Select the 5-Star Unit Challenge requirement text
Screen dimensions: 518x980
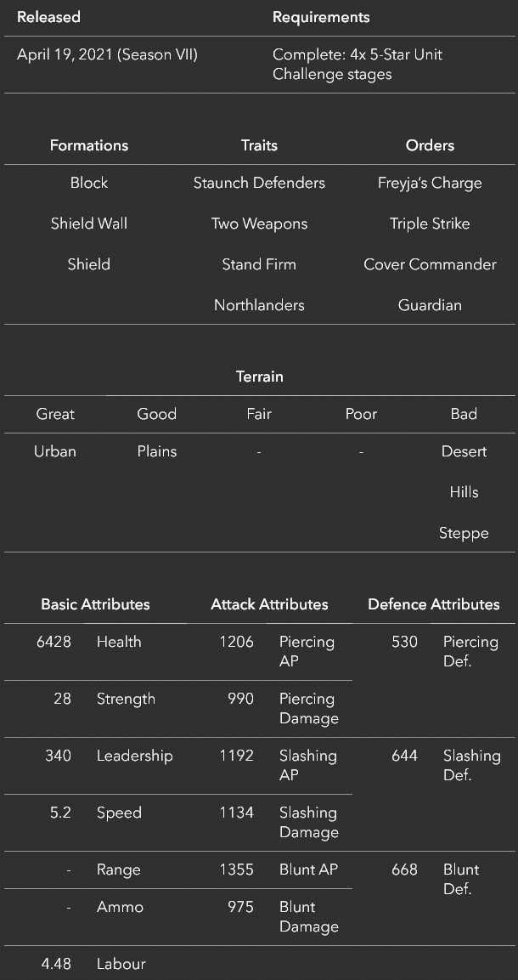coord(358,65)
